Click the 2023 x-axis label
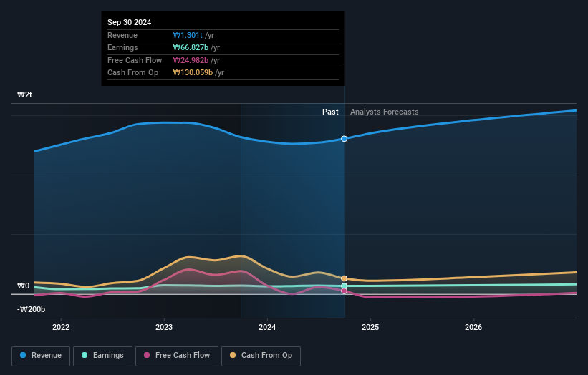Image resolution: width=588 pixels, height=375 pixels. pos(164,327)
